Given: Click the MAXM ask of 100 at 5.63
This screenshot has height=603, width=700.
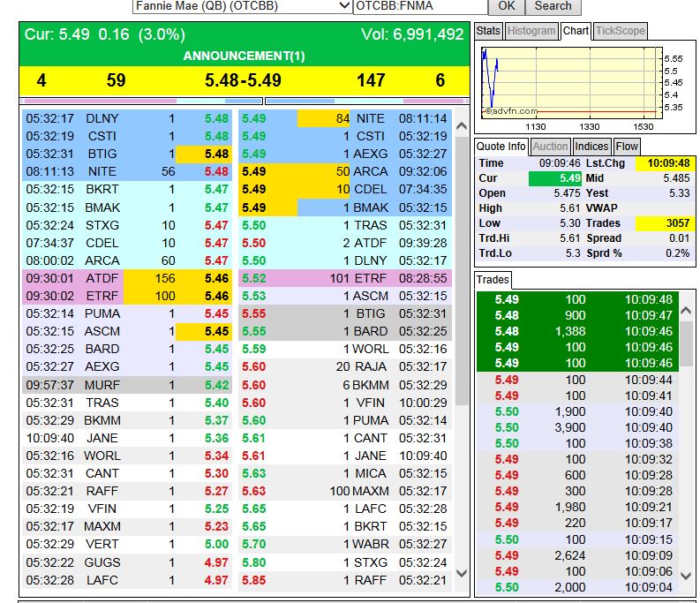Looking at the screenshot, I should click(345, 491).
